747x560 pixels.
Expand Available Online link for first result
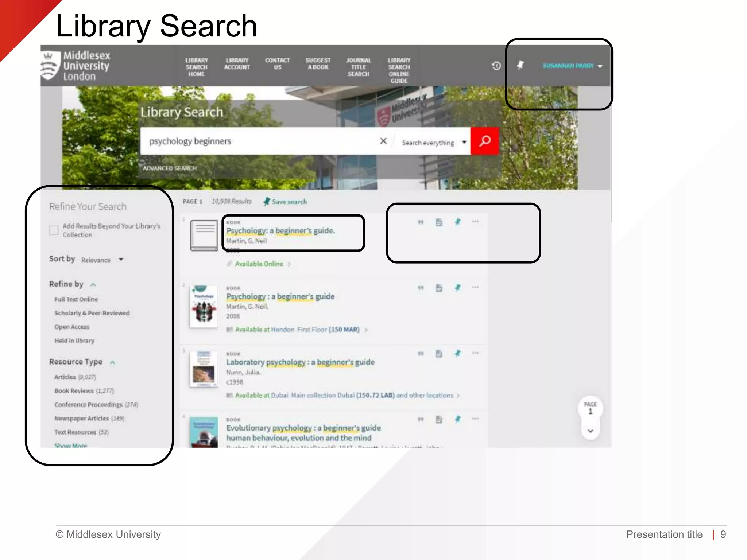click(259, 264)
